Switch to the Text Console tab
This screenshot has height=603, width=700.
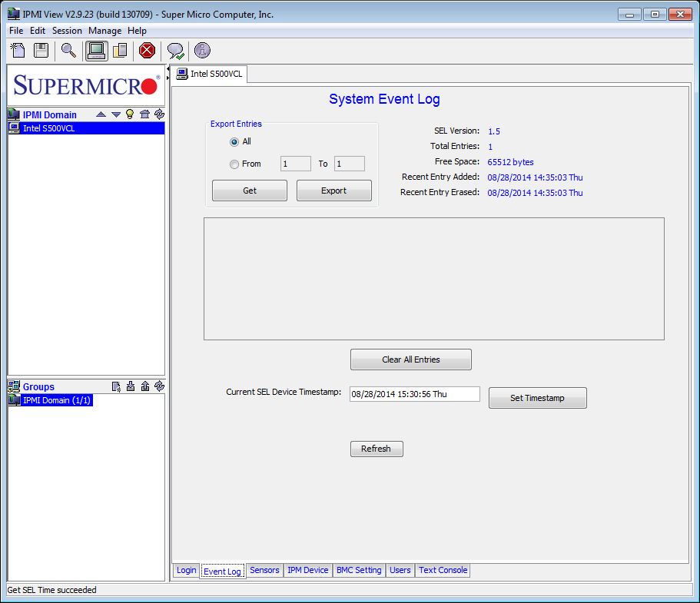click(443, 570)
